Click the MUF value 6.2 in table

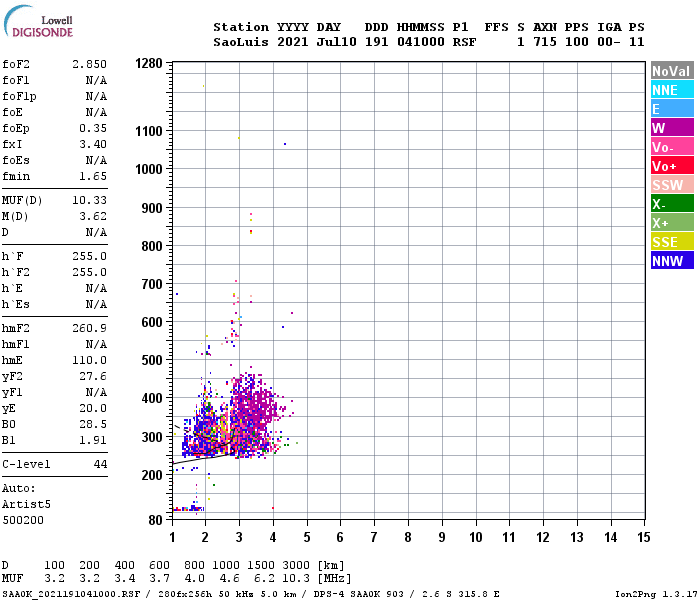coord(264,579)
